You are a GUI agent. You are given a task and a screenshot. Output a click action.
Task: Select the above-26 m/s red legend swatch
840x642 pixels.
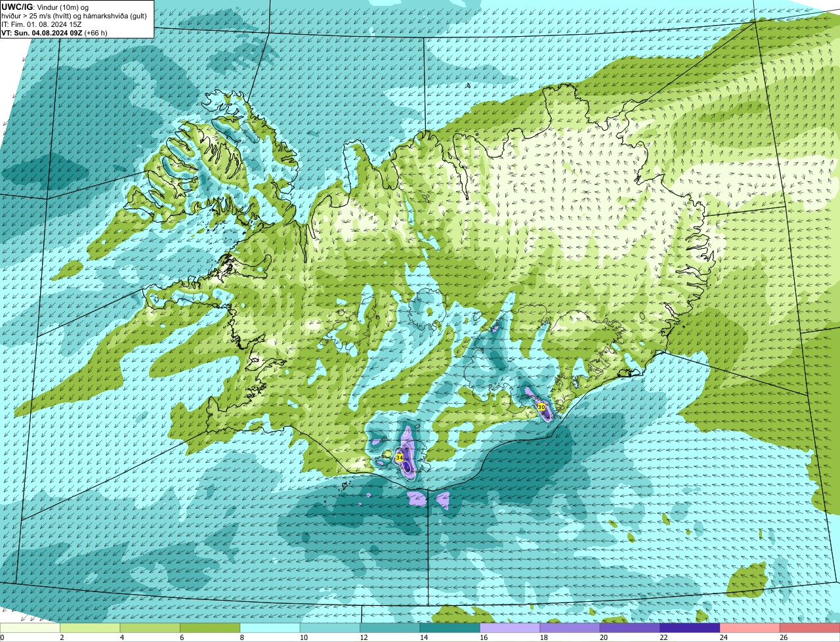810,628
